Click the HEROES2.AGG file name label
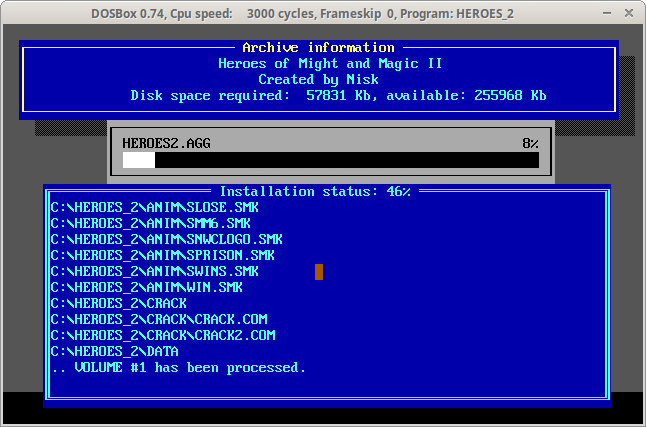The height and width of the screenshot is (427, 646). [166, 143]
